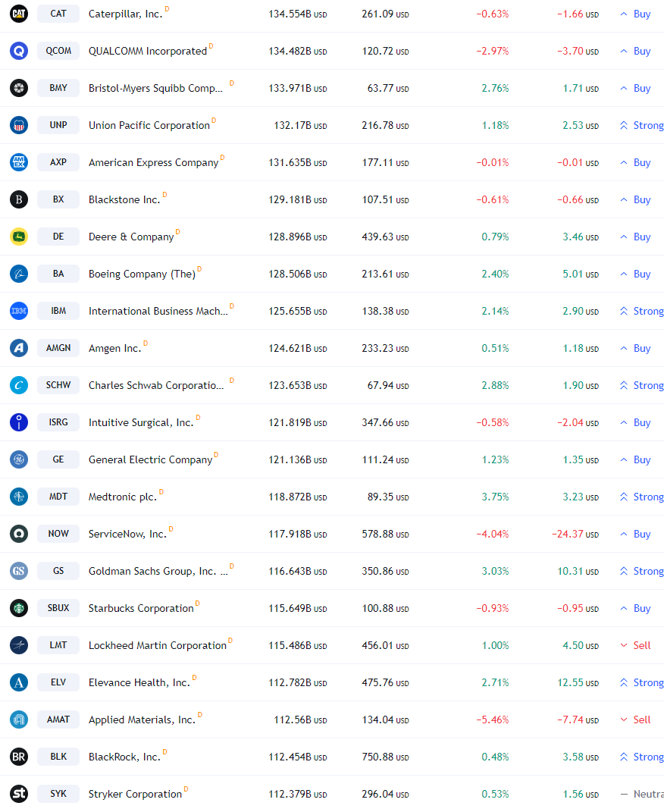Select market cap 112.379B USD for Stryker
Viewport: 664px width, 812px height.
[298, 795]
